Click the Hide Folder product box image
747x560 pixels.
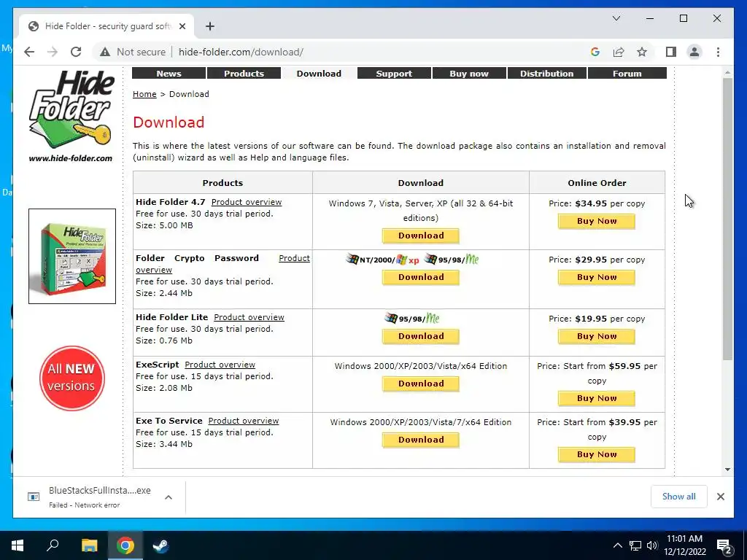click(72, 256)
